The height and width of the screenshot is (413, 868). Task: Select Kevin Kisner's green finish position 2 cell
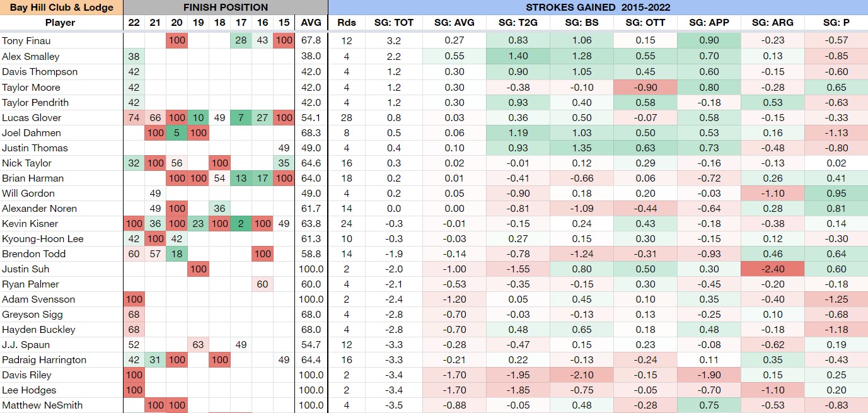[x=241, y=224]
